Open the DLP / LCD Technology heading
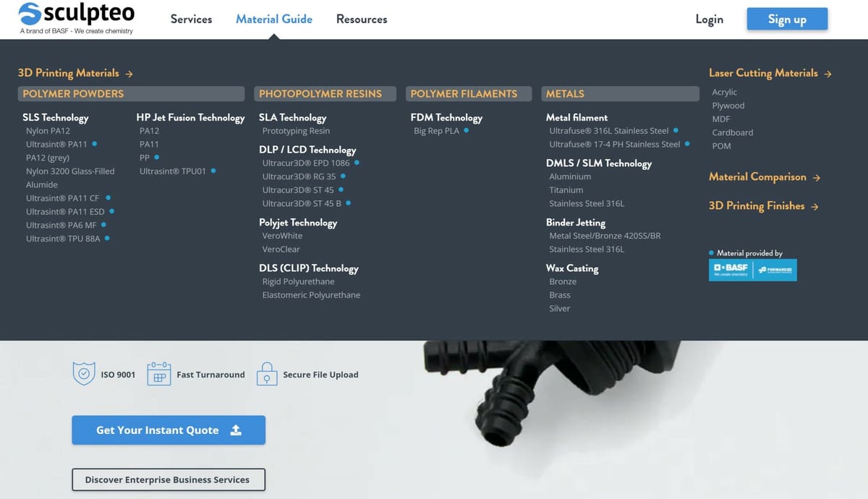Screen dimensions: 868x499 tap(307, 150)
